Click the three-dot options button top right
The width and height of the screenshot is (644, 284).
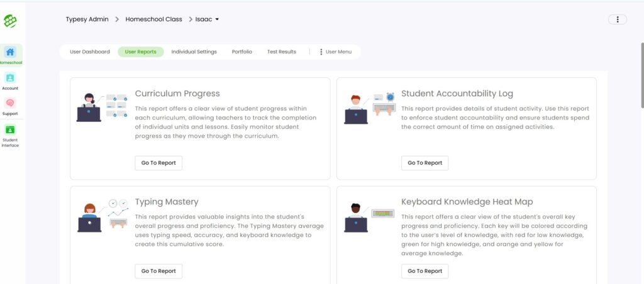point(618,19)
